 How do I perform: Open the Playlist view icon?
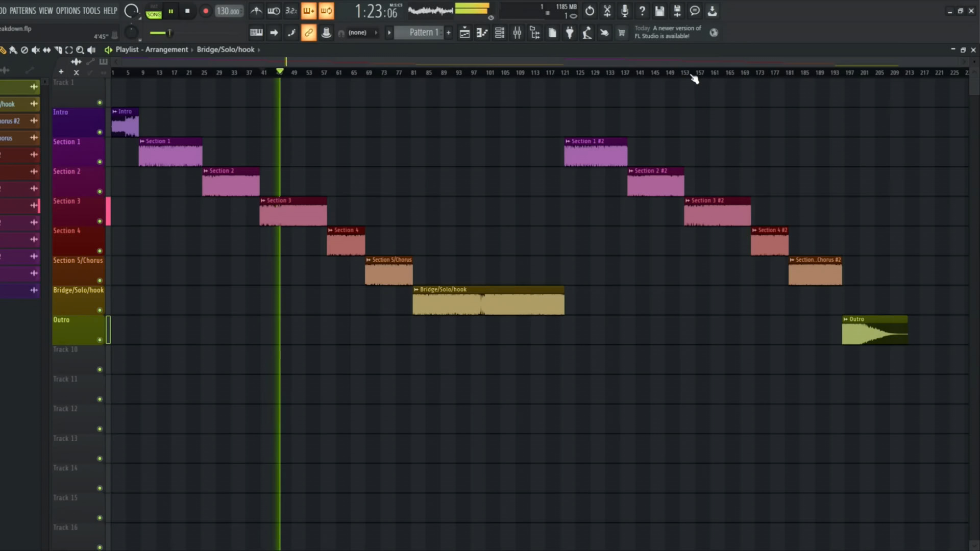pyautogui.click(x=464, y=33)
